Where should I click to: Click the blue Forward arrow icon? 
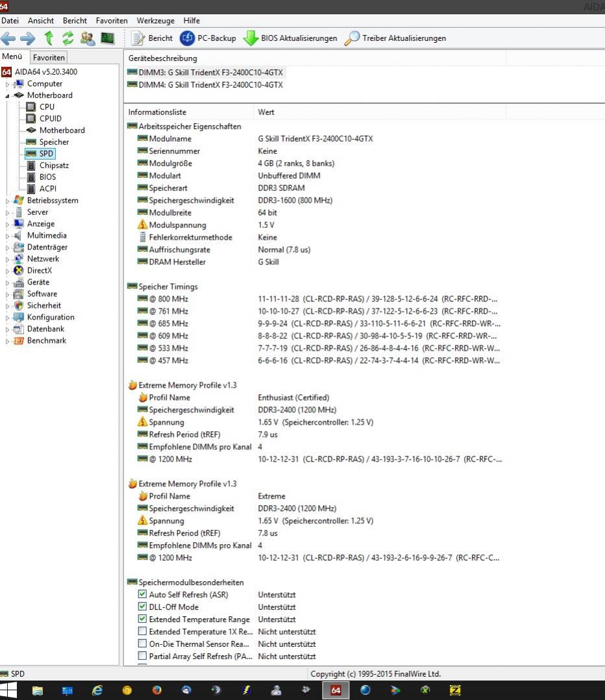pos(28,38)
